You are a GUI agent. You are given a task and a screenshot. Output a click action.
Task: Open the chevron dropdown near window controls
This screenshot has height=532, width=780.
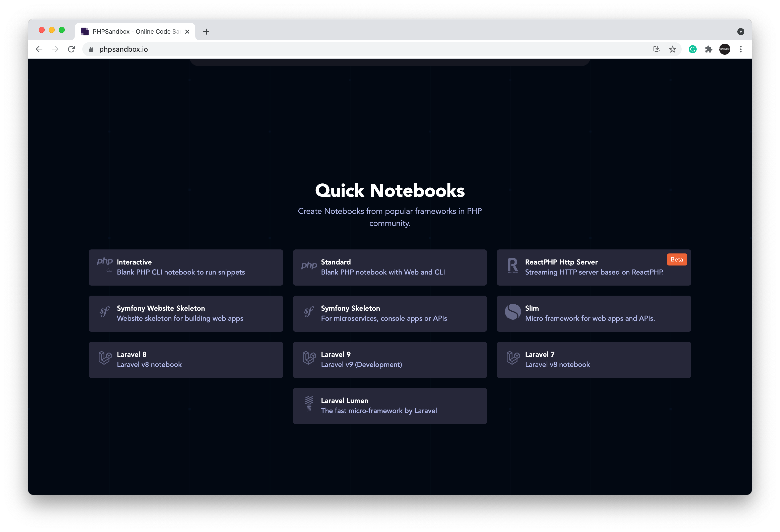coord(741,31)
